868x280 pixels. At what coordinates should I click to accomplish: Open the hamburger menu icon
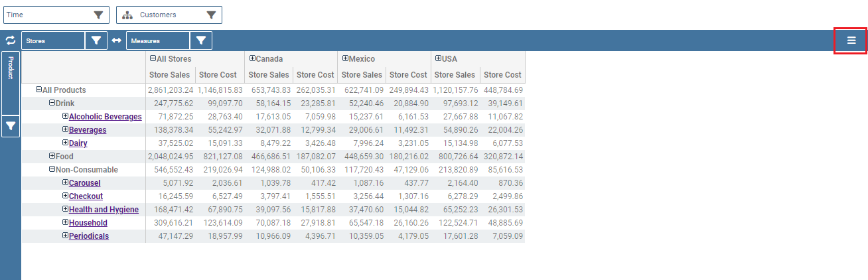[851, 40]
